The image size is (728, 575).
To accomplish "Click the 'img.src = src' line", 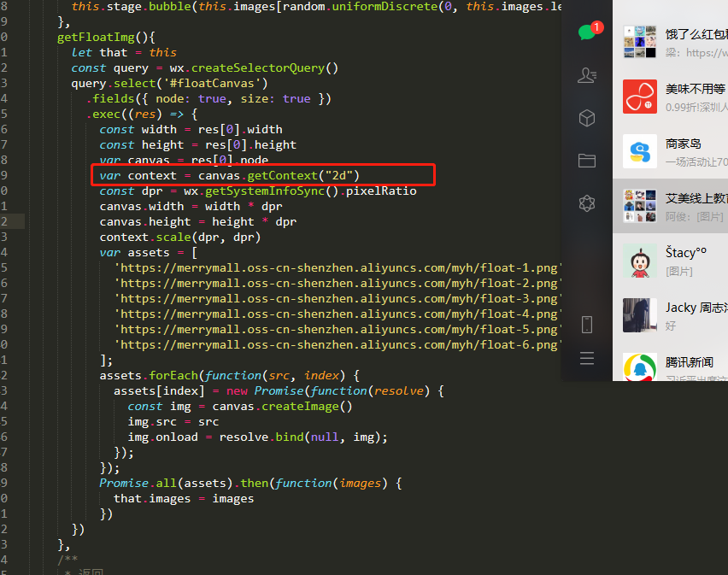I will pos(173,421).
